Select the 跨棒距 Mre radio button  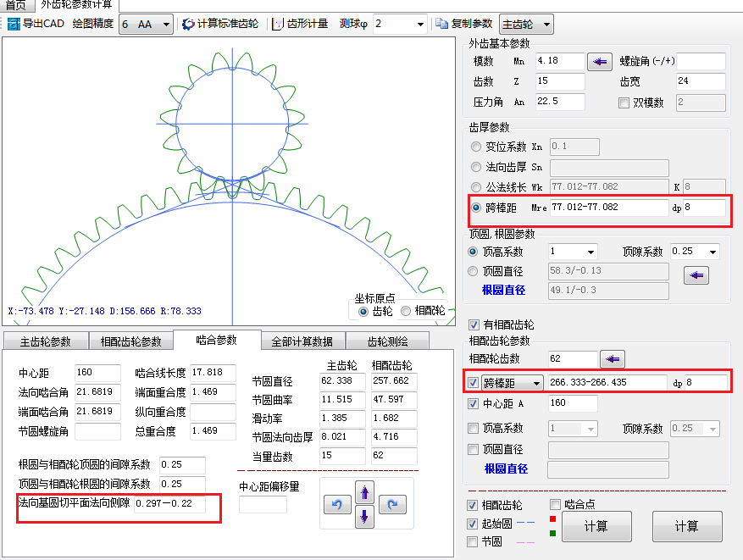click(476, 208)
